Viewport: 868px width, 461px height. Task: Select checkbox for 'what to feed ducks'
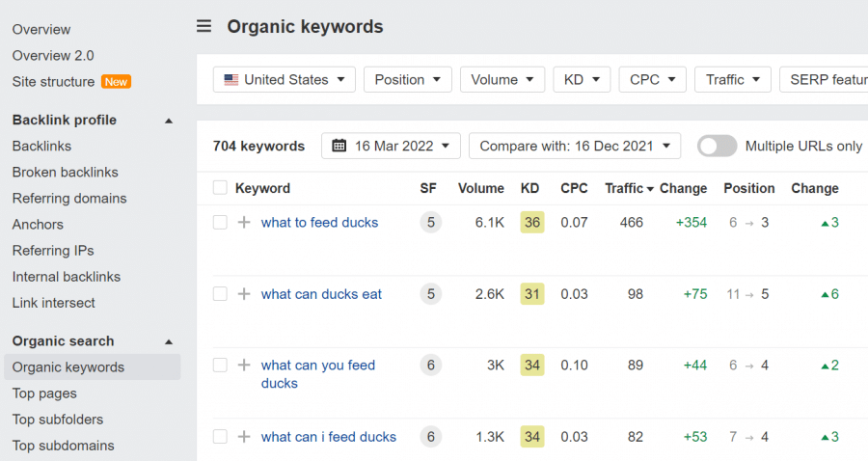pos(220,223)
